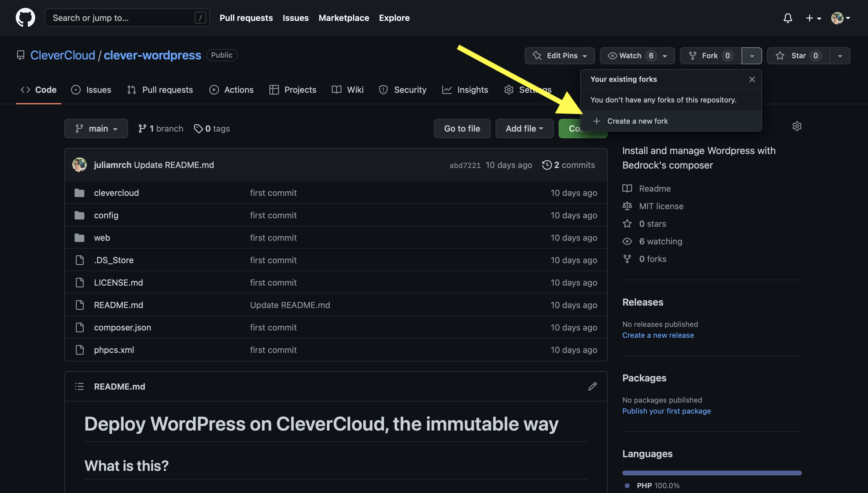Open the GitHub homepage logo
Screen dimensions: 868x493
coord(25,18)
